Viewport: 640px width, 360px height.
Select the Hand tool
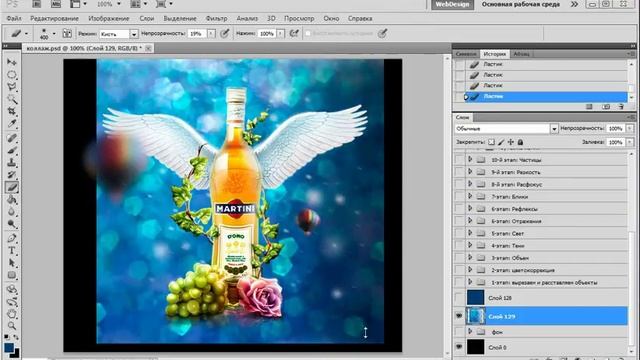pos(11,314)
